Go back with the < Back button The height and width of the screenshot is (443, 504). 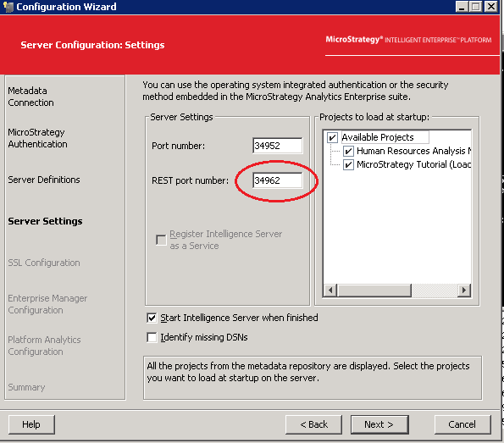(313, 424)
